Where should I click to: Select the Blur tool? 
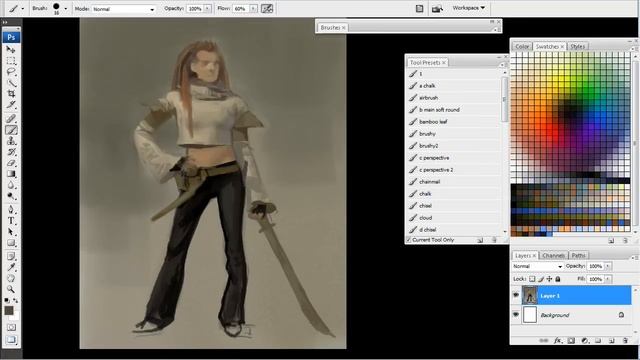pos(11,185)
